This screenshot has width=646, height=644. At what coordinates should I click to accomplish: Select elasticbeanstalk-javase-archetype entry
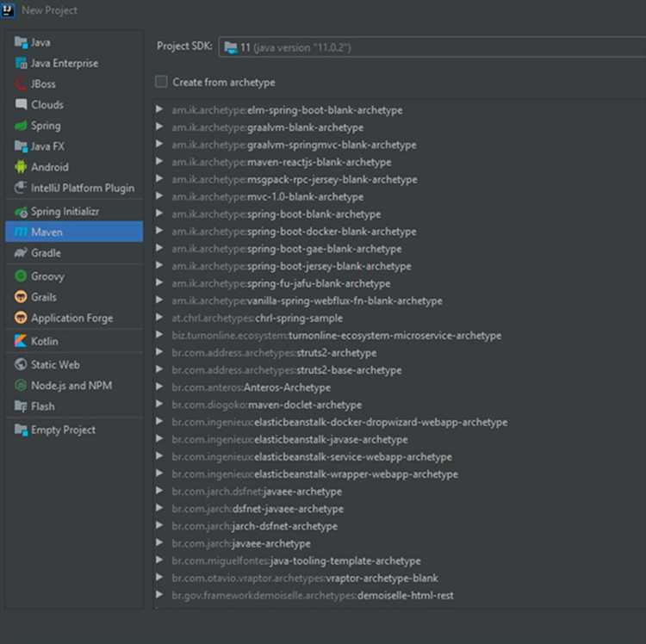coord(290,439)
